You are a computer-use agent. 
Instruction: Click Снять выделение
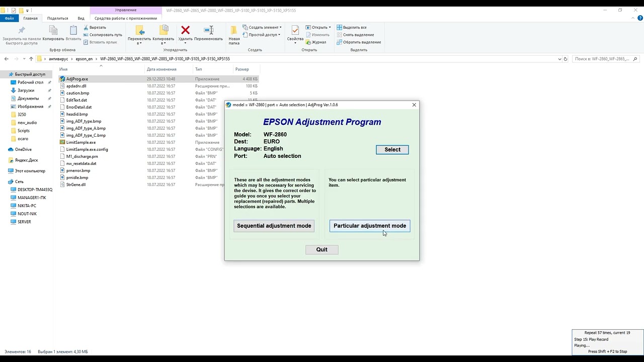click(x=355, y=35)
